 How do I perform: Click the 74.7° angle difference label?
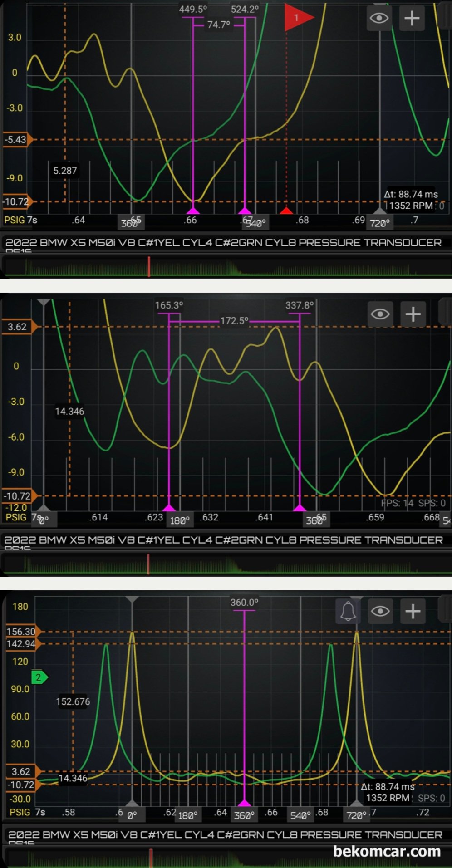219,25
